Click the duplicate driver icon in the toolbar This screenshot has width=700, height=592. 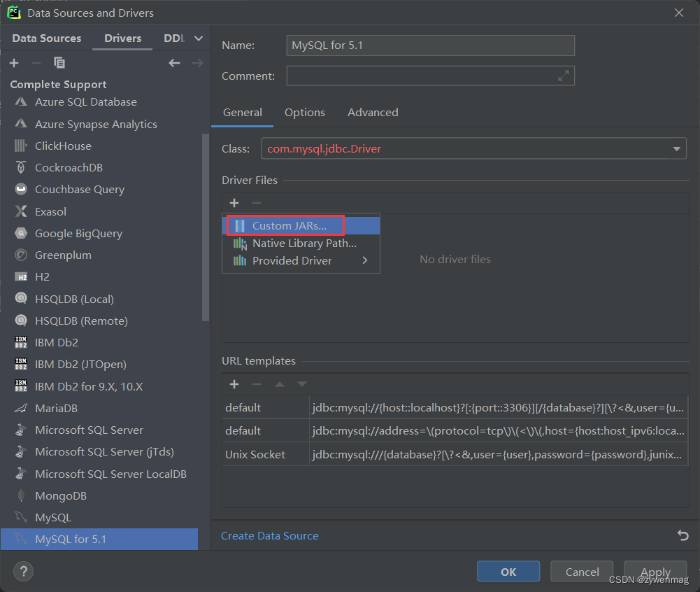tap(59, 62)
